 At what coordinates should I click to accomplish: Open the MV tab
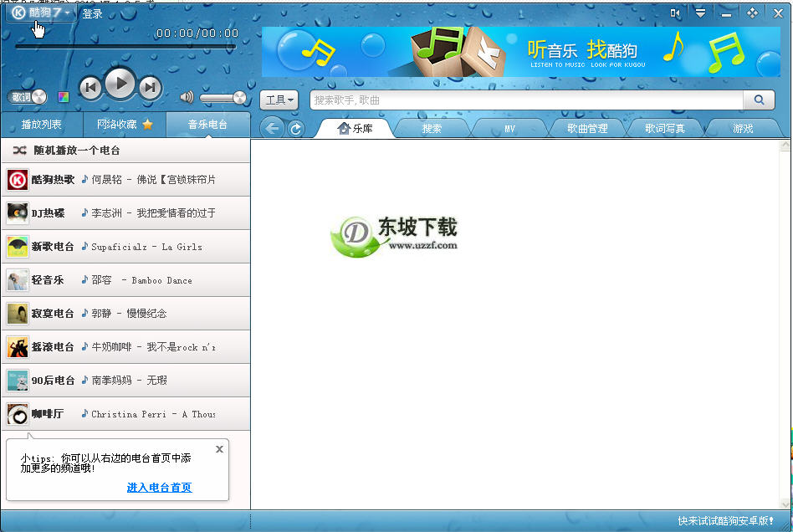click(509, 129)
